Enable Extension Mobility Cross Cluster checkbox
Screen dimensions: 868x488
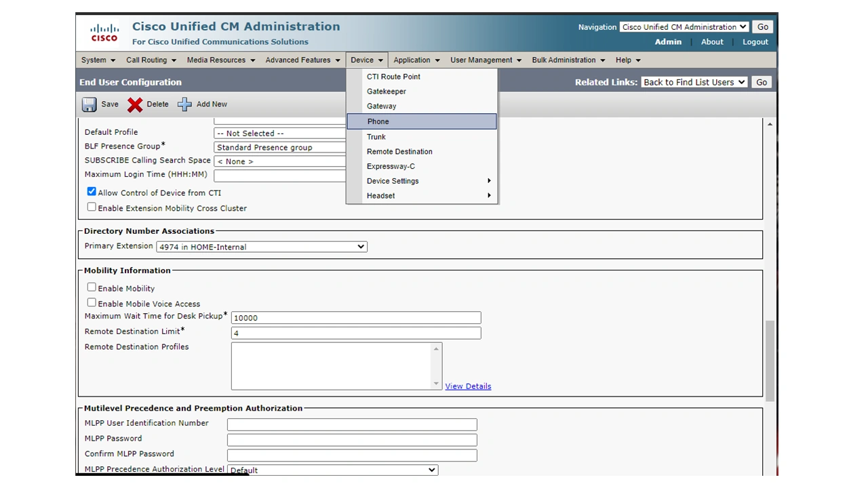coord(92,207)
